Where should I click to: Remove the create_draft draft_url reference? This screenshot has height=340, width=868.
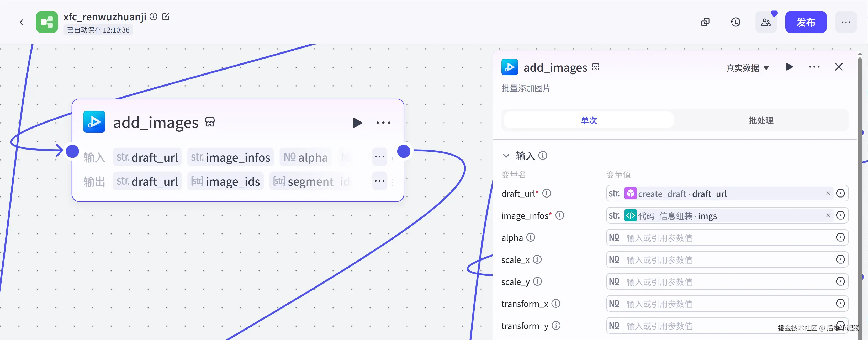click(x=828, y=193)
